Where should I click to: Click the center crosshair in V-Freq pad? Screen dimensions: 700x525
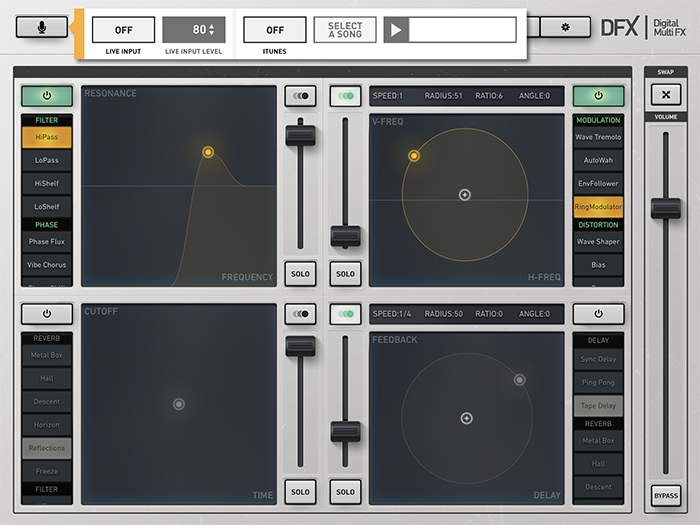click(465, 195)
